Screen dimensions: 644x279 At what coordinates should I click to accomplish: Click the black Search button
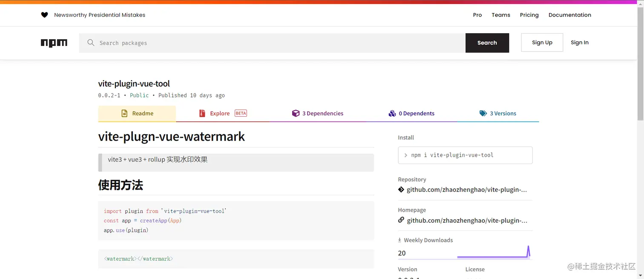point(487,43)
